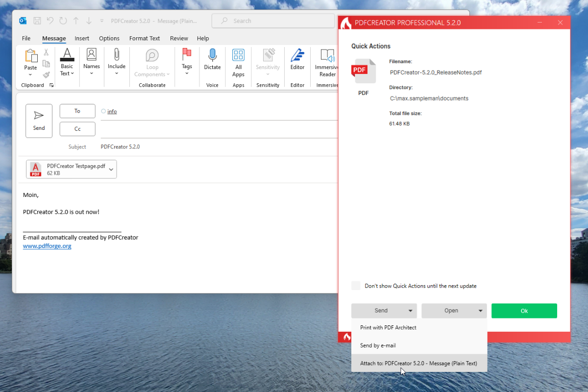The image size is (588, 392).
Task: Click the Redo arrow in Outlook title bar
Action: 63,21
